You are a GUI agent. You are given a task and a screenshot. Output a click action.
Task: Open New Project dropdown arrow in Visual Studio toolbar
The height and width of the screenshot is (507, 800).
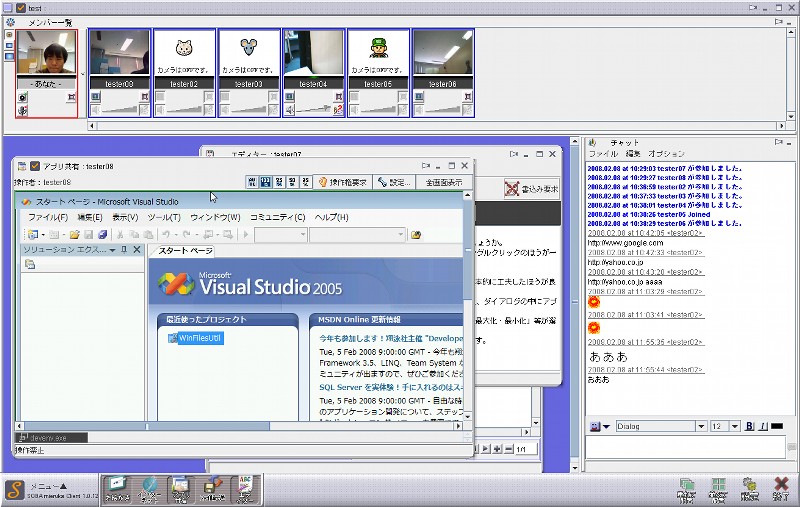coord(43,235)
